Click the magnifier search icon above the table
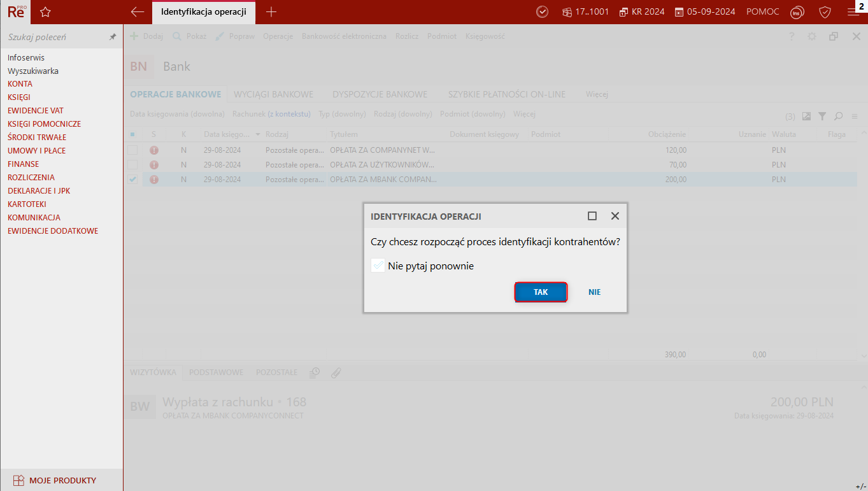Image resolution: width=868 pixels, height=491 pixels. (839, 117)
